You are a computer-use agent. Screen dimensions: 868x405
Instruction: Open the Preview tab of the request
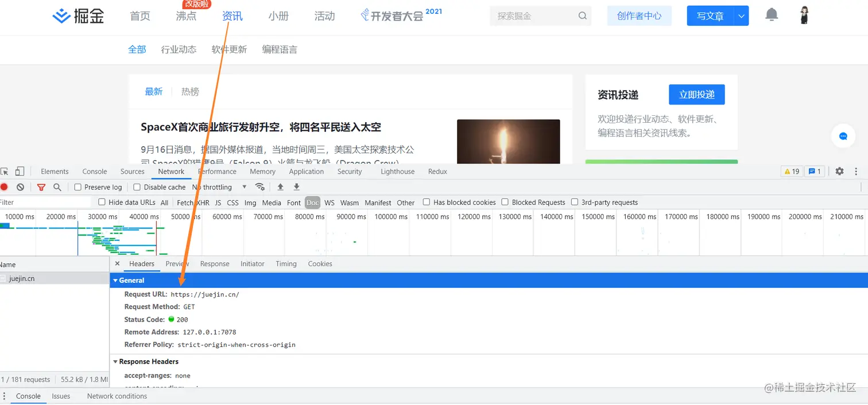coord(177,264)
